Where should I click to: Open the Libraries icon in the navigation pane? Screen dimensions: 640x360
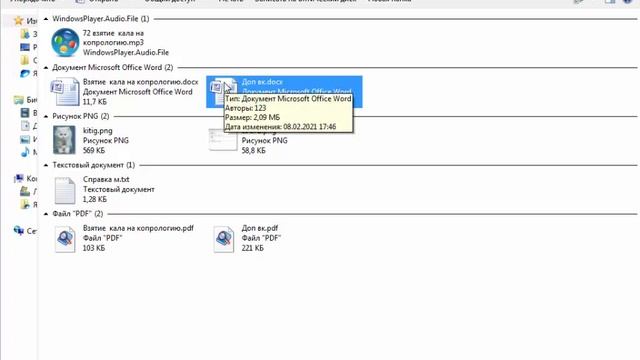click(18, 100)
